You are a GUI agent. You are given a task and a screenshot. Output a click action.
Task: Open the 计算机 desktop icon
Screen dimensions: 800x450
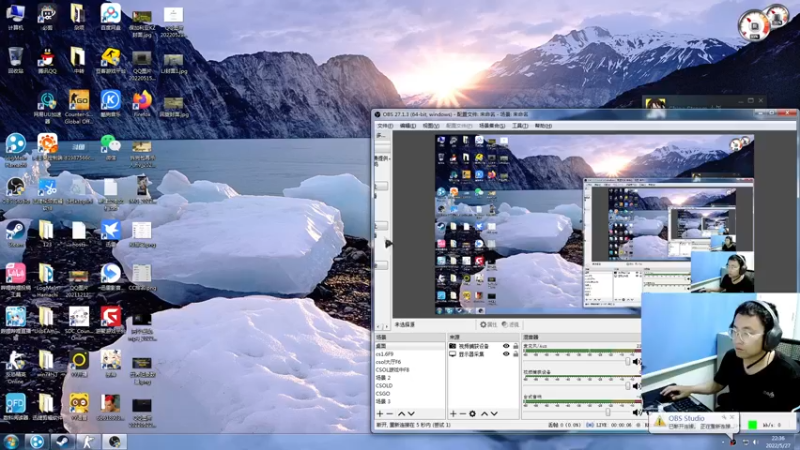click(x=15, y=17)
